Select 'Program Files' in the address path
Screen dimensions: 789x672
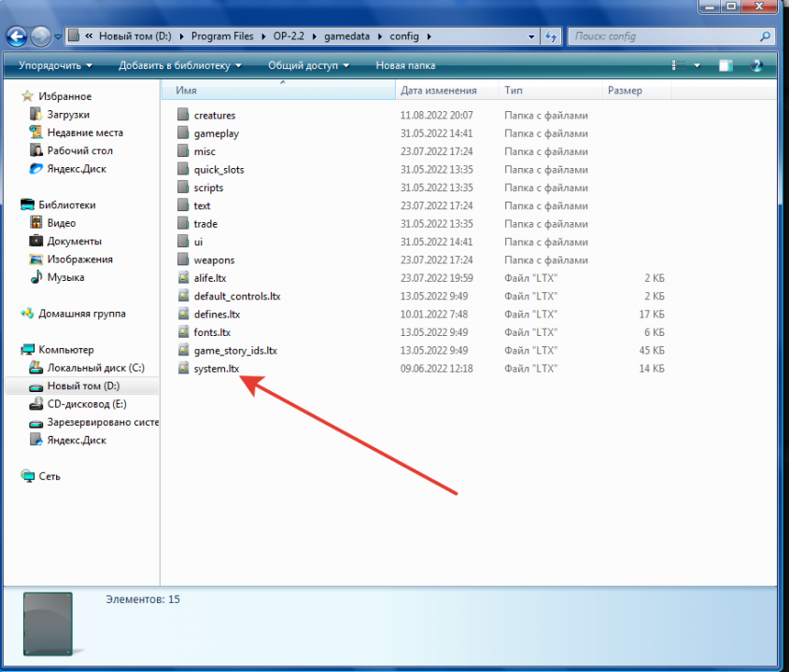point(222,36)
